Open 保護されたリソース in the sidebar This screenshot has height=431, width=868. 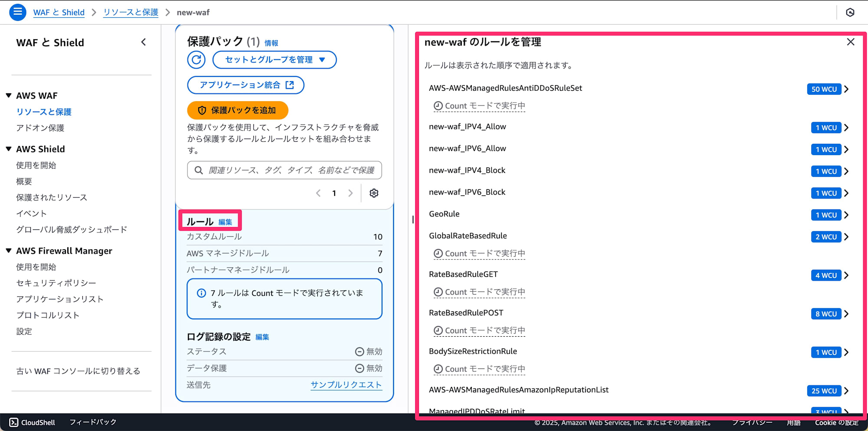click(52, 198)
